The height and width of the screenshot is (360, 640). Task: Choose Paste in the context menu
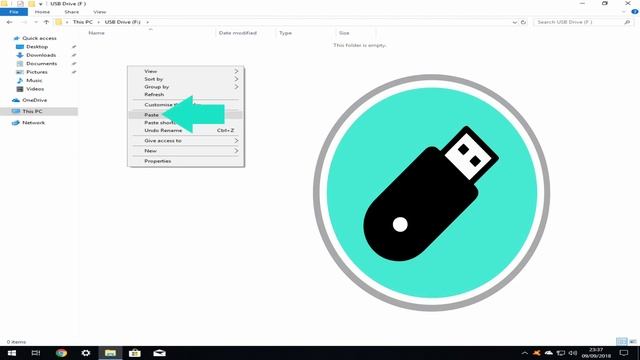186,115
